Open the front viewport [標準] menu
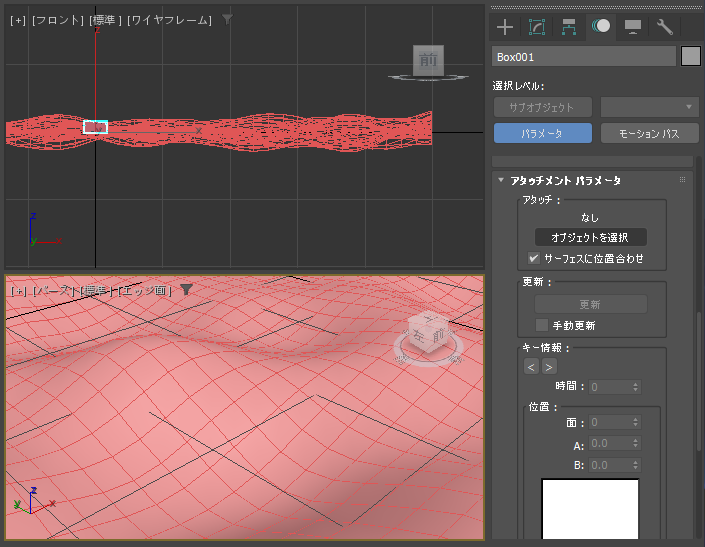Viewport: 705px width, 547px height. tap(105, 20)
